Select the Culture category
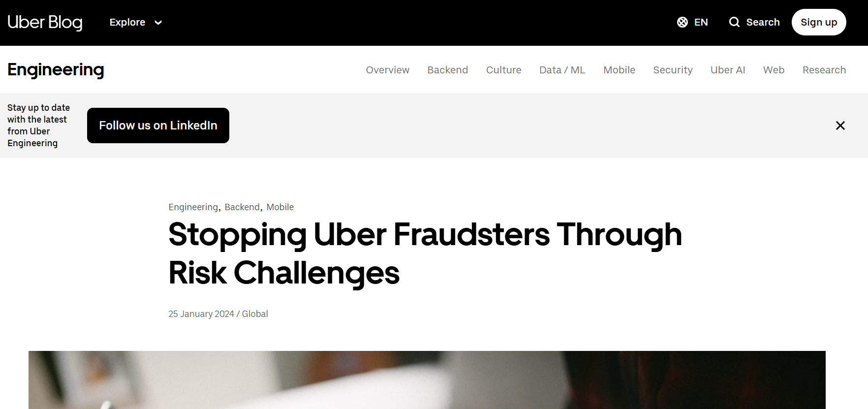The width and height of the screenshot is (868, 409). tap(503, 70)
